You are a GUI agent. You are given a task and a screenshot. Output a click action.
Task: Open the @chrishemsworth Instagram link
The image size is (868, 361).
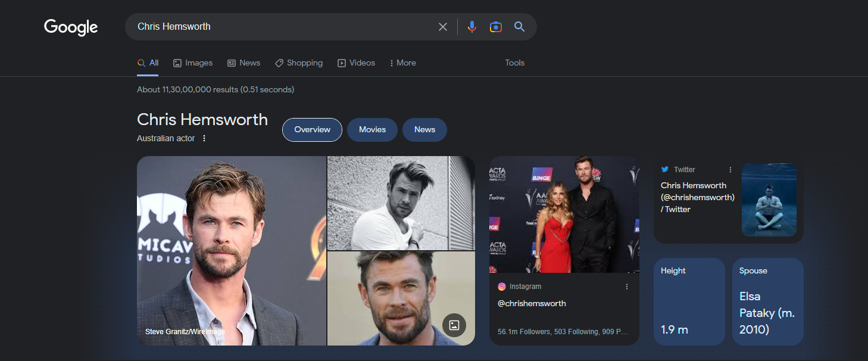pos(532,303)
